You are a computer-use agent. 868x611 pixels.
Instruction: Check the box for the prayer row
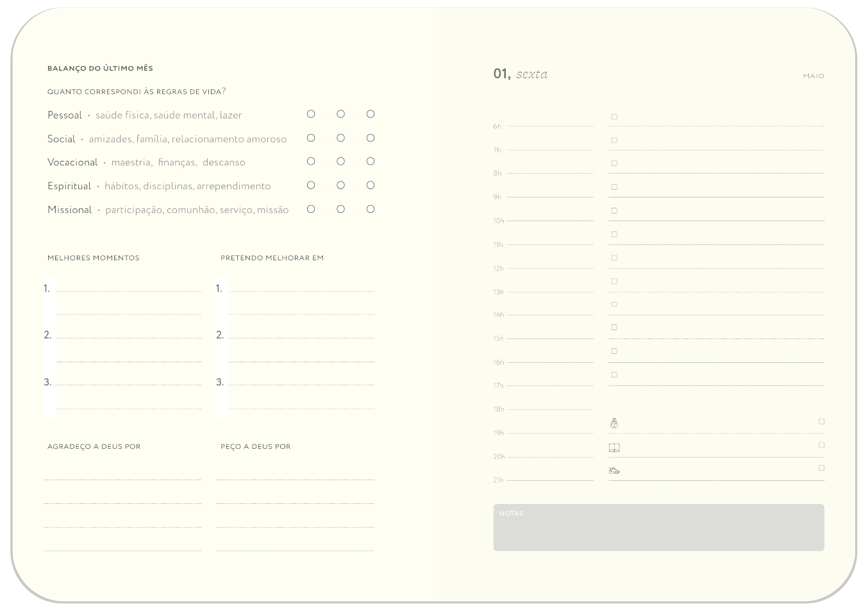click(821, 421)
